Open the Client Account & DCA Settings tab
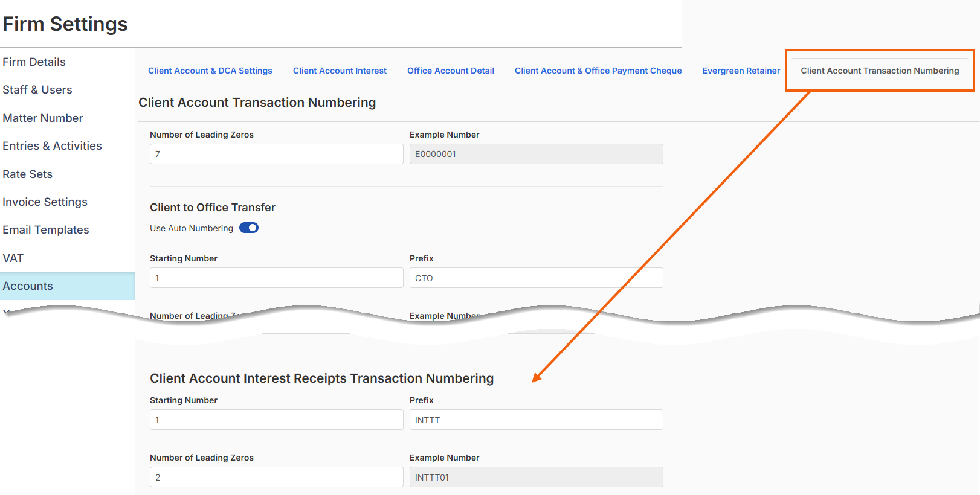The width and height of the screenshot is (980, 495). tap(210, 71)
